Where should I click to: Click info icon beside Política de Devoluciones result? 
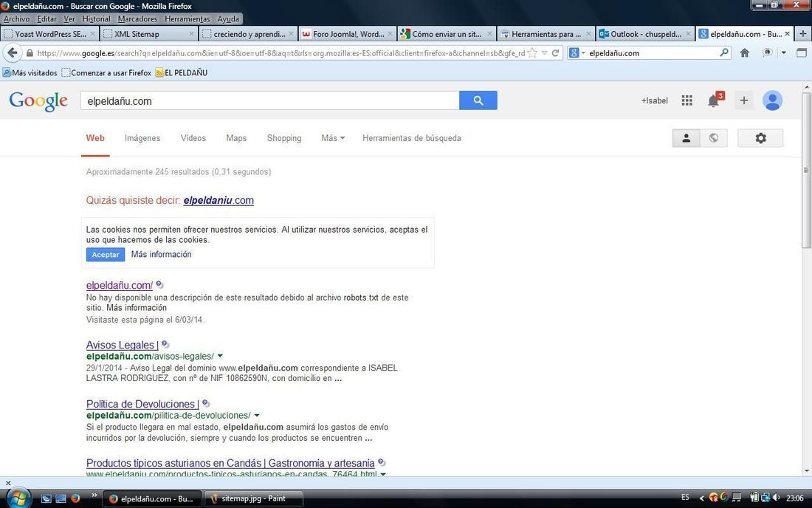coord(206,403)
